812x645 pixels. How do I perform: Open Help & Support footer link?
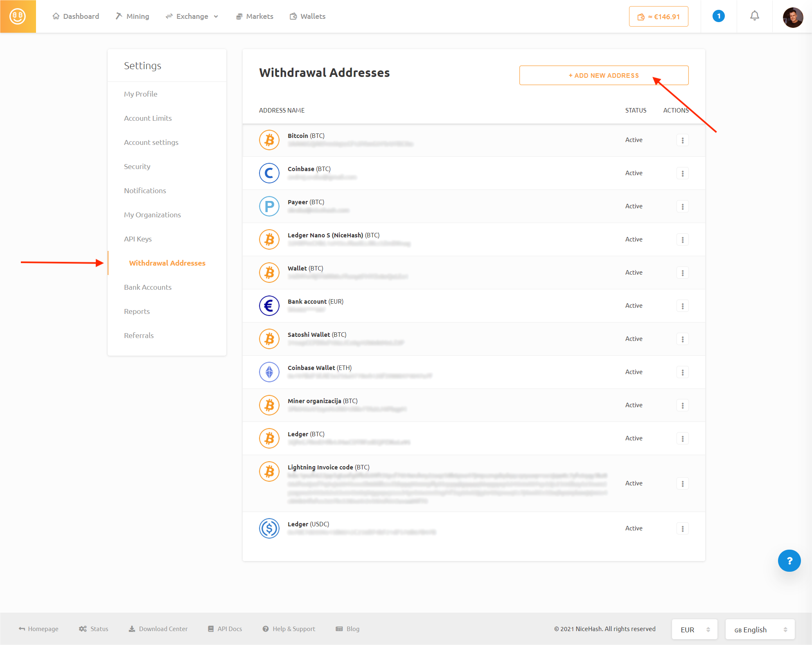click(289, 629)
